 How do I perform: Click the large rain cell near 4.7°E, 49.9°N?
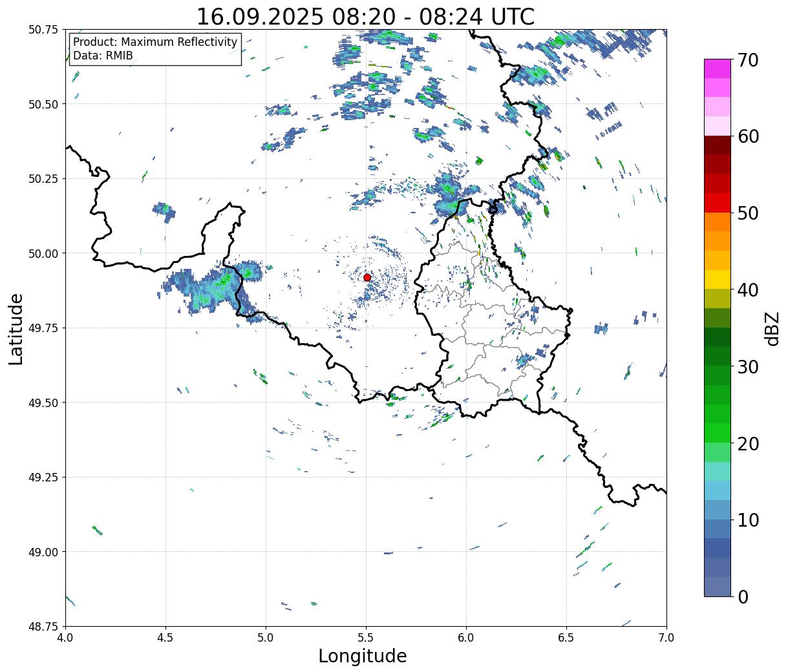[210, 288]
